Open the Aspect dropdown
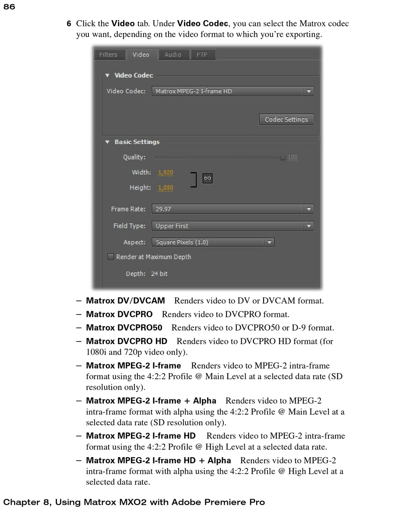 tap(213, 242)
